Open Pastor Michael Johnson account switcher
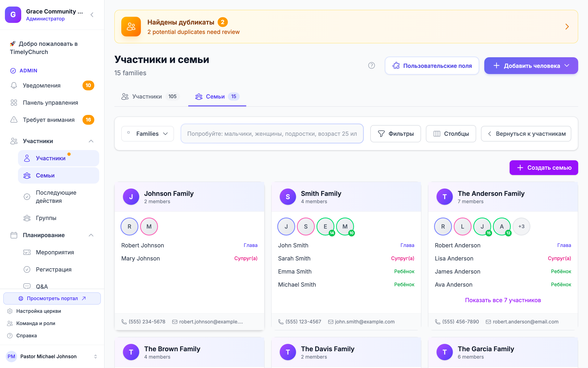Image resolution: width=588 pixels, height=368 pixels. [x=52, y=356]
